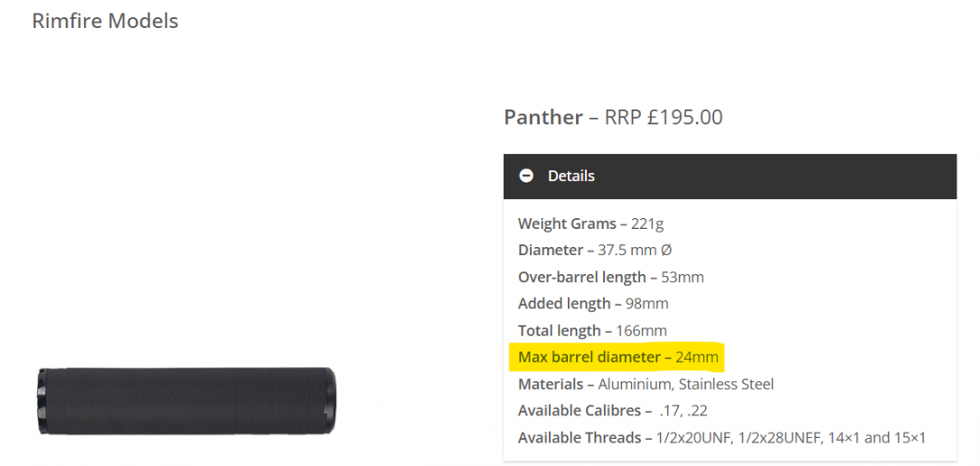Click the Panther product title

click(543, 117)
